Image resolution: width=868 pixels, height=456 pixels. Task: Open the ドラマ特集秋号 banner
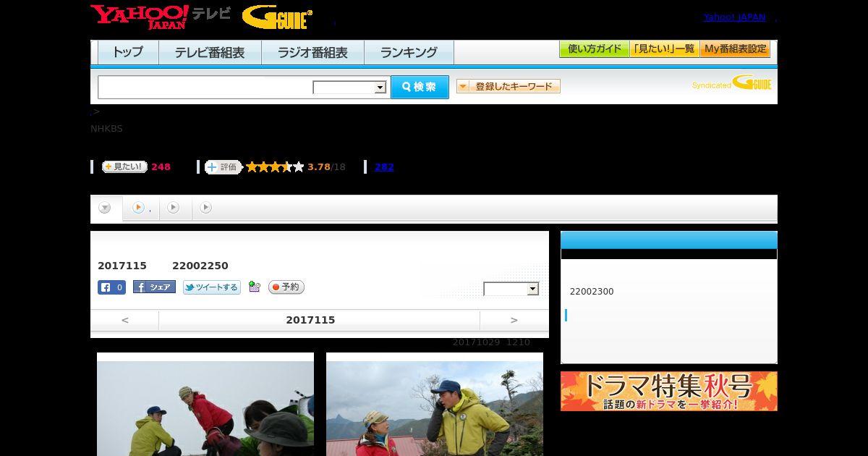[x=669, y=391]
